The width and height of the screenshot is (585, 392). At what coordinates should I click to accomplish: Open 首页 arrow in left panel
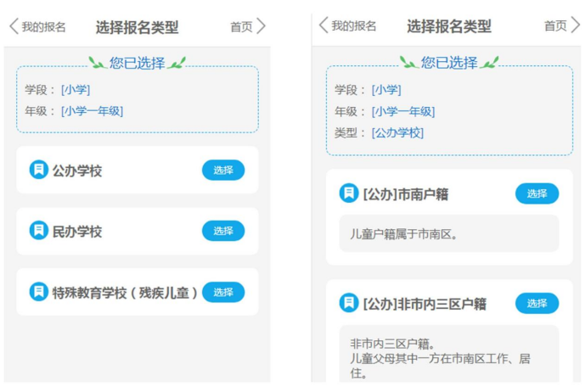coord(262,26)
